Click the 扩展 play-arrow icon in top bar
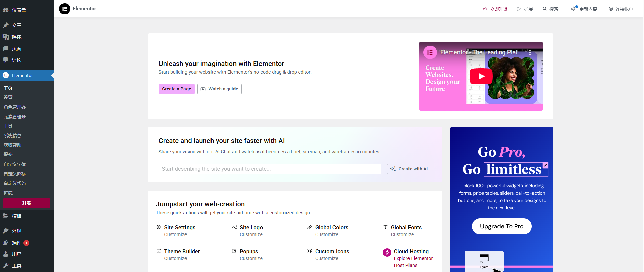Screen dimensions: 644x272 pos(519,9)
